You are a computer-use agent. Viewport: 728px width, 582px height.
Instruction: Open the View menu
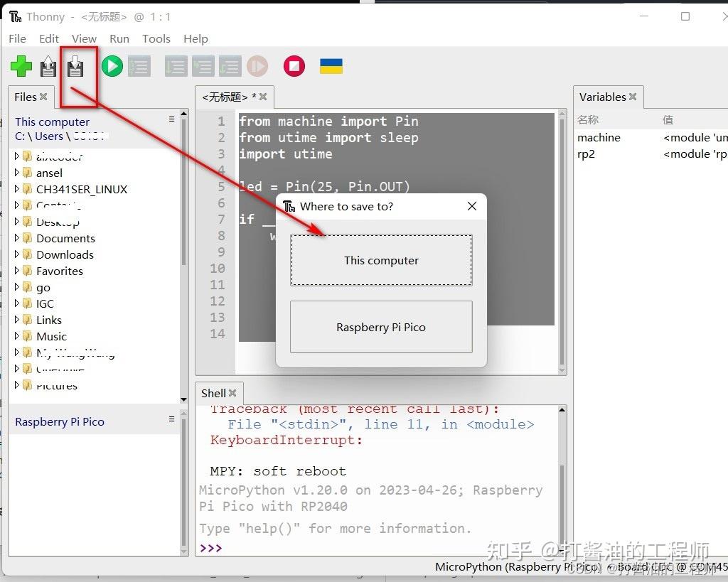pos(84,38)
